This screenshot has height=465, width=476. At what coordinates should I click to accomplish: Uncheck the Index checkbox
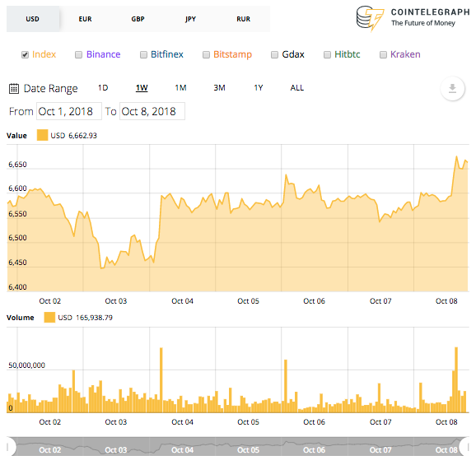coord(25,54)
